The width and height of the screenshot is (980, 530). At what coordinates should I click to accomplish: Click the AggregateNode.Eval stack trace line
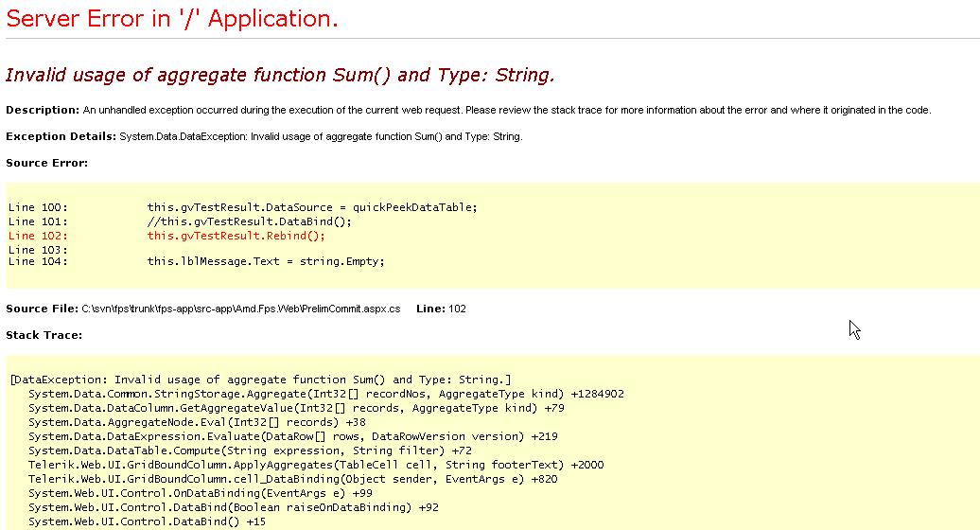(x=197, y=422)
